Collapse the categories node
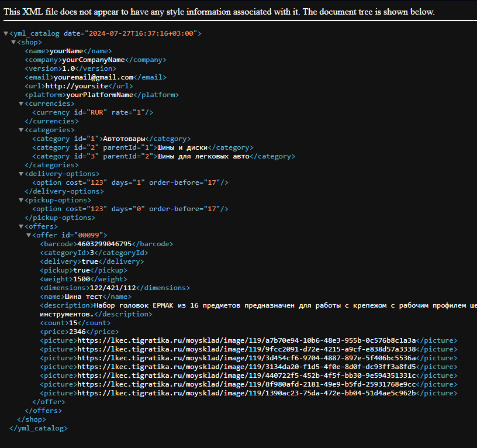The width and height of the screenshot is (477, 448). (x=21, y=130)
